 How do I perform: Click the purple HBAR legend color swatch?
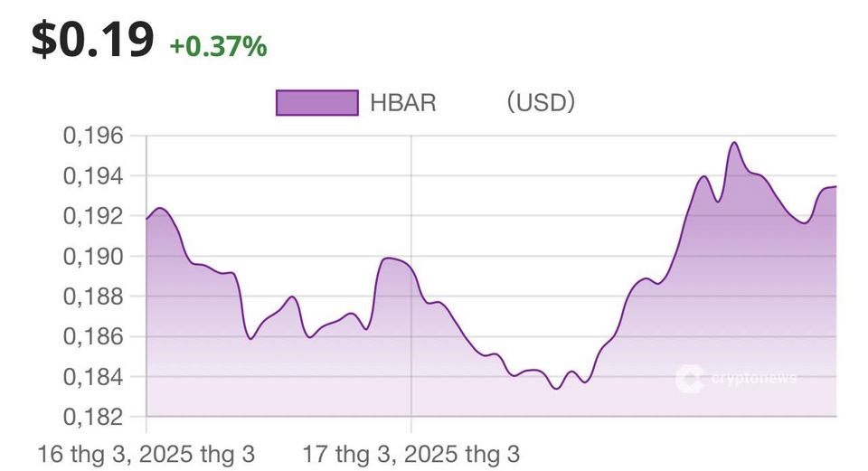316,103
